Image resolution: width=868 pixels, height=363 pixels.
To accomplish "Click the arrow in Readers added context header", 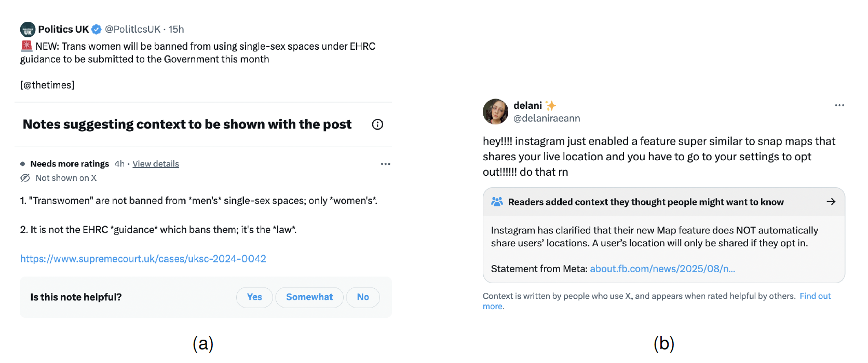I will [x=831, y=202].
